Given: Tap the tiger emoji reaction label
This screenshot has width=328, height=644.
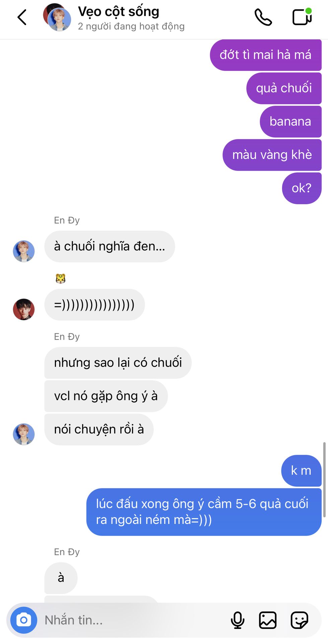Looking at the screenshot, I should coord(61,278).
